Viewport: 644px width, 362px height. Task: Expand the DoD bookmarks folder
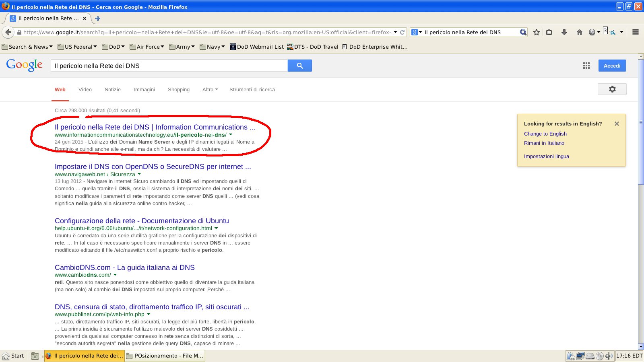[113, 47]
